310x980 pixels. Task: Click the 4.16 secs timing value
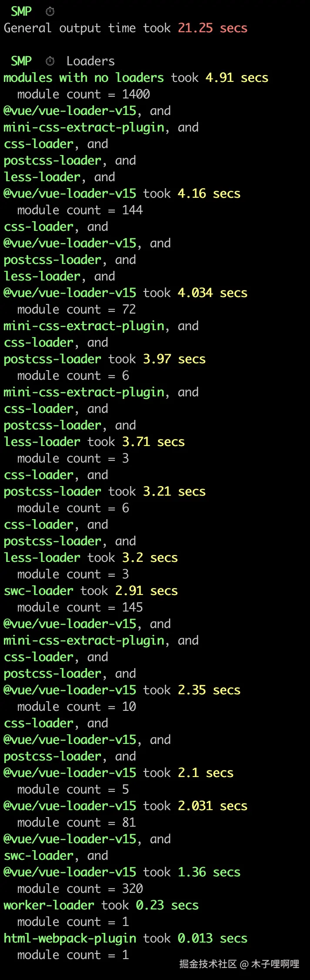[209, 193]
